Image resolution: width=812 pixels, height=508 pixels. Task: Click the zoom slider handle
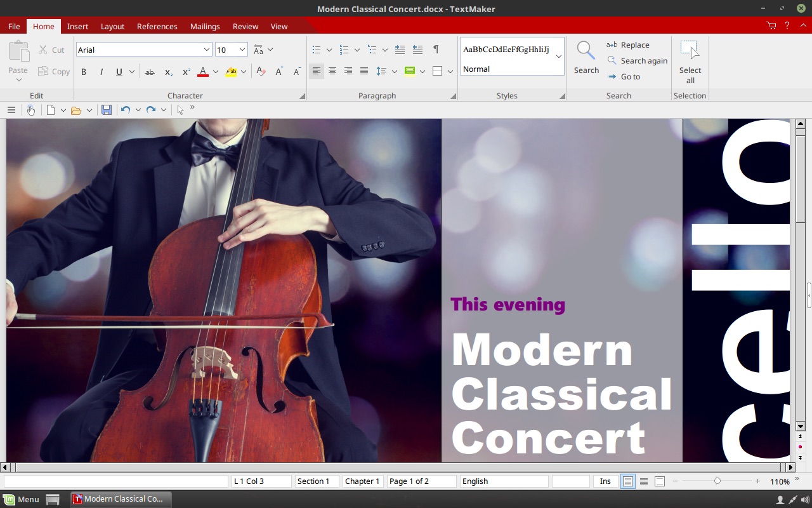pyautogui.click(x=717, y=481)
